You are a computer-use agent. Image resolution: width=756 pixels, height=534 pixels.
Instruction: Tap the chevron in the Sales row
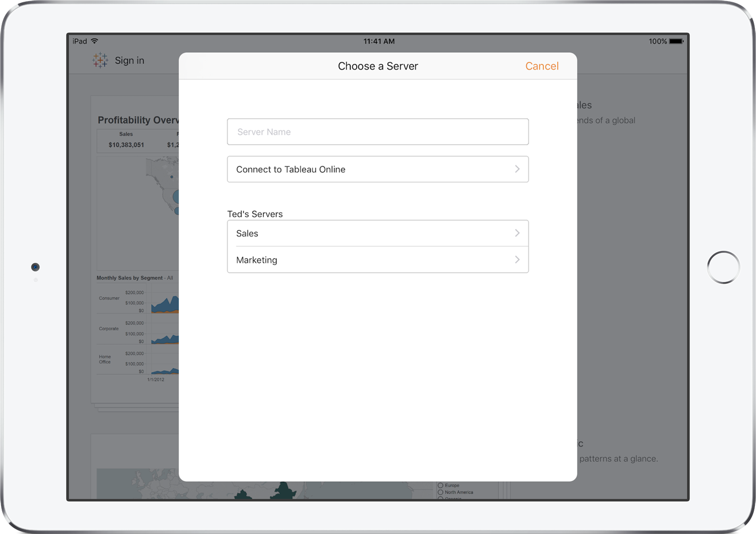[517, 233]
